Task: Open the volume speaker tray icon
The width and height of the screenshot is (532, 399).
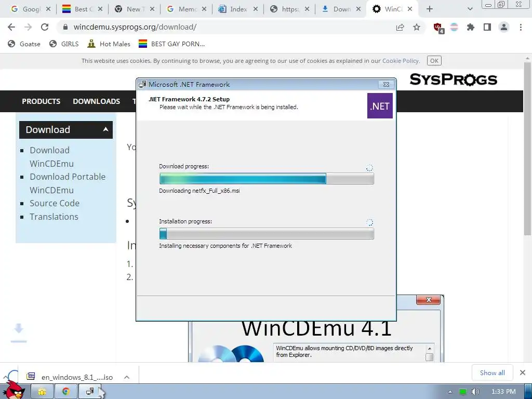Action: (x=475, y=392)
